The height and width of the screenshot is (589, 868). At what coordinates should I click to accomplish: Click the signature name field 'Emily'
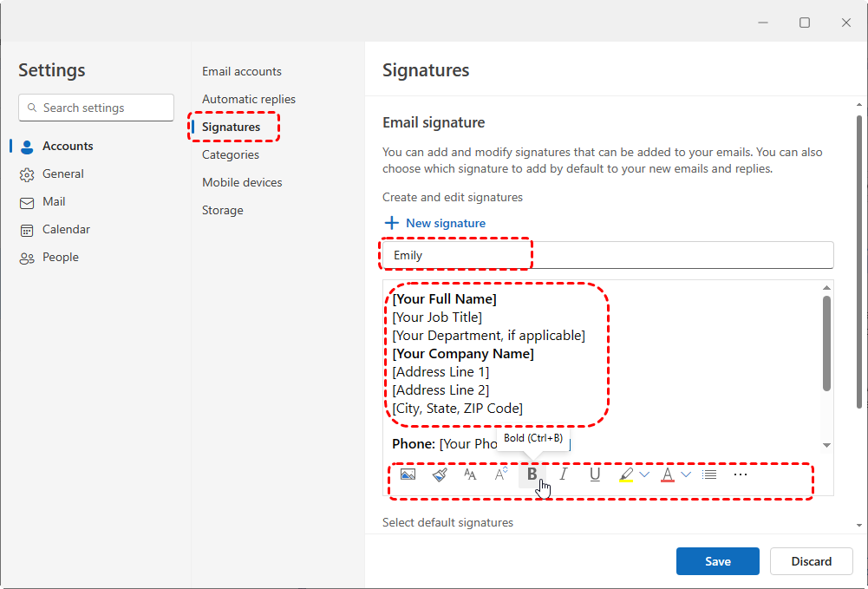pos(607,255)
